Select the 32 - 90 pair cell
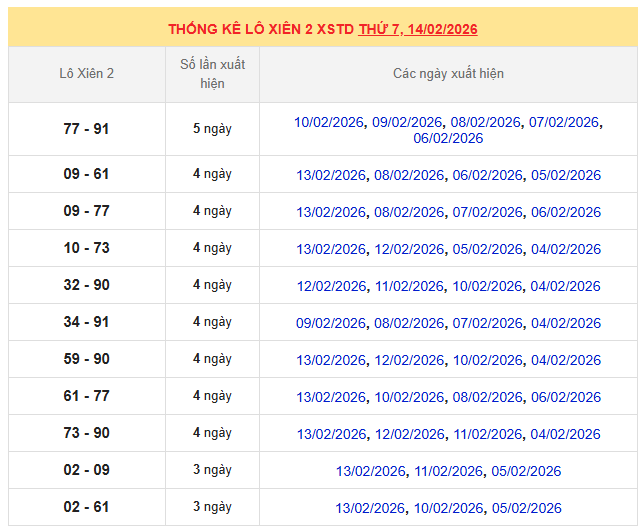The width and height of the screenshot is (641, 531). 86,285
